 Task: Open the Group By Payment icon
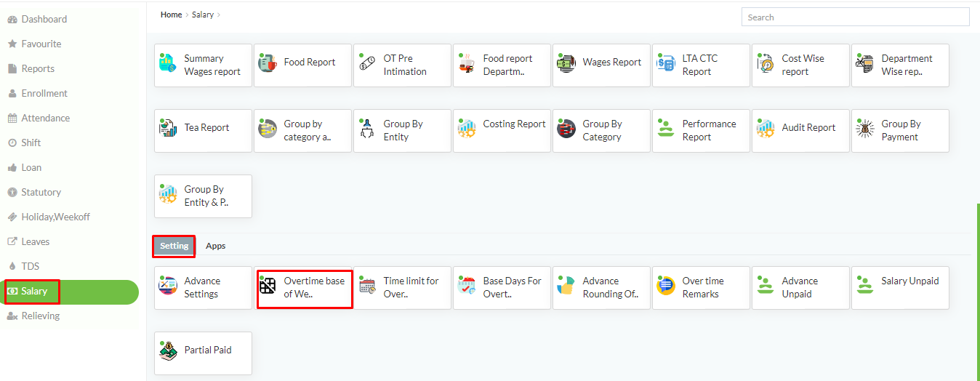coord(865,129)
